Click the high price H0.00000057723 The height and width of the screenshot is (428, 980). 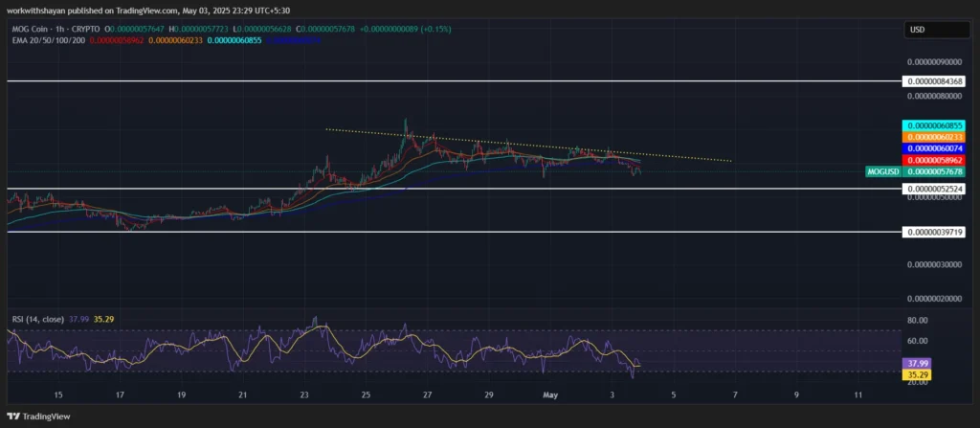203,30
